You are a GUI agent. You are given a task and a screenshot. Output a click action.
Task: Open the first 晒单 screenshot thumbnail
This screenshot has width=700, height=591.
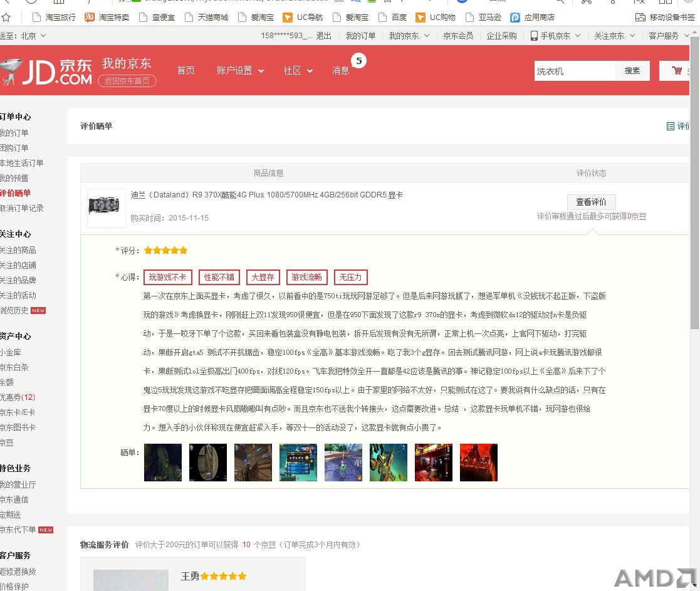click(x=163, y=463)
